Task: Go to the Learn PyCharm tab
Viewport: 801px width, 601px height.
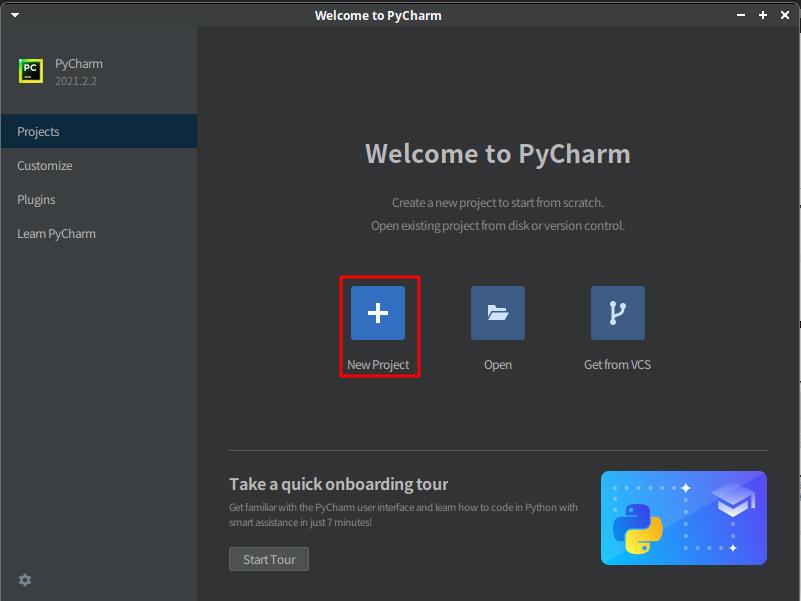Action: click(99, 234)
